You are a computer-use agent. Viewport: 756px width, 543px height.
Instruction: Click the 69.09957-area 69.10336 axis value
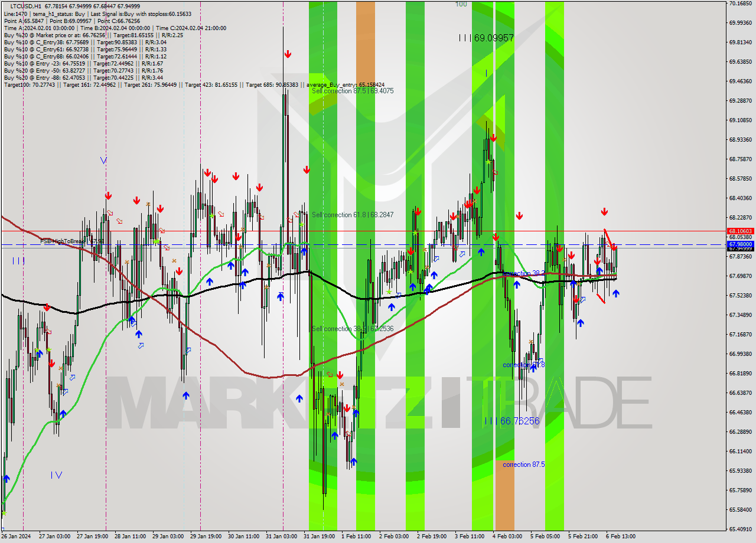coord(741,120)
